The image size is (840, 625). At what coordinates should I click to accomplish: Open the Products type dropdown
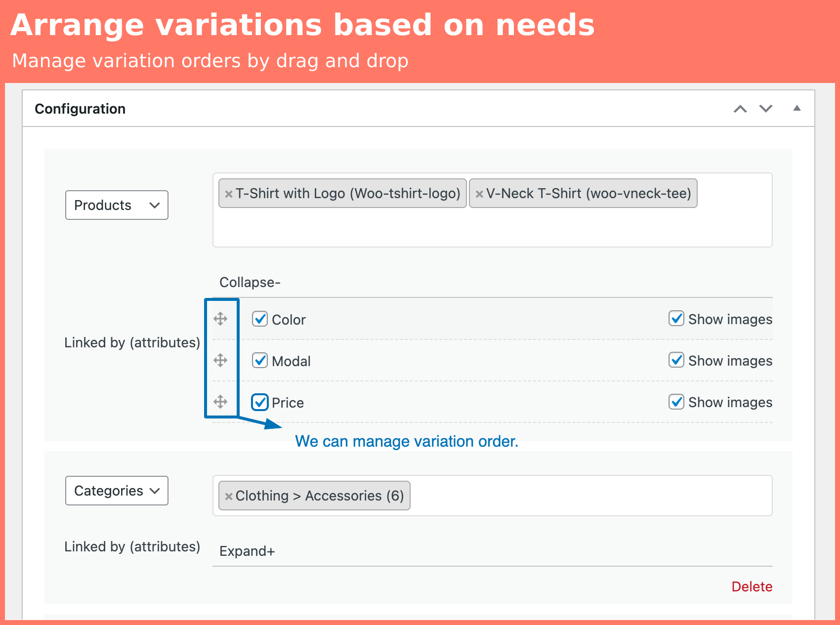[x=117, y=205]
